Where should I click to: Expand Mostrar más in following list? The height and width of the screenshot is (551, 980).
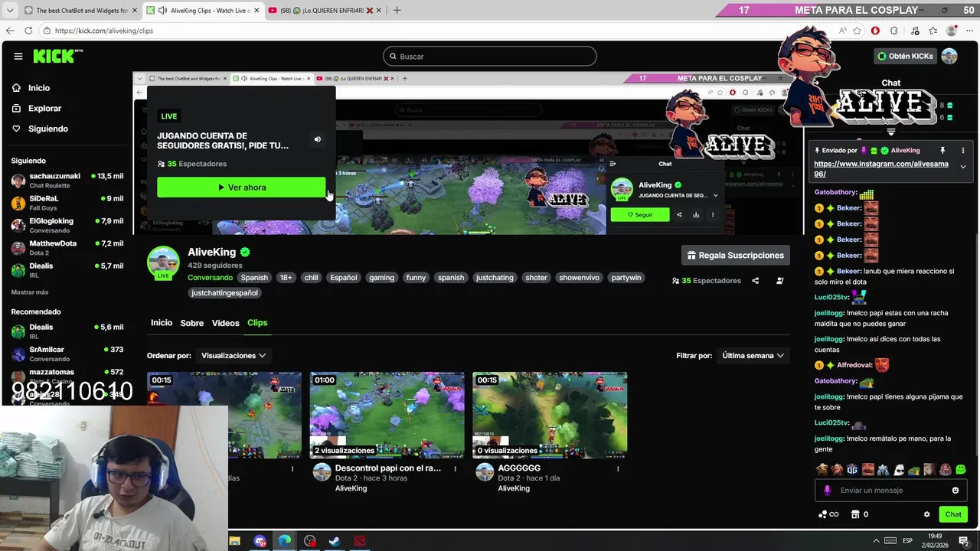[x=30, y=292]
